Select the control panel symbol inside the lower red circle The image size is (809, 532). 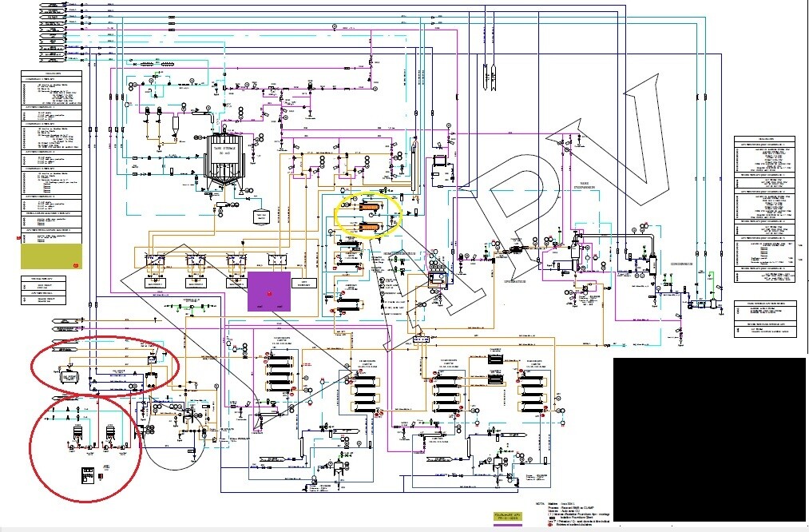click(x=88, y=474)
